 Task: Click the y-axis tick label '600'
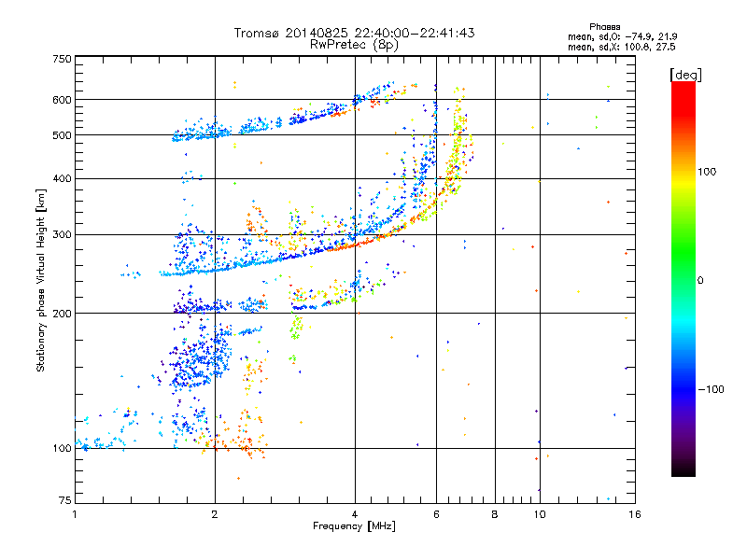coord(62,100)
